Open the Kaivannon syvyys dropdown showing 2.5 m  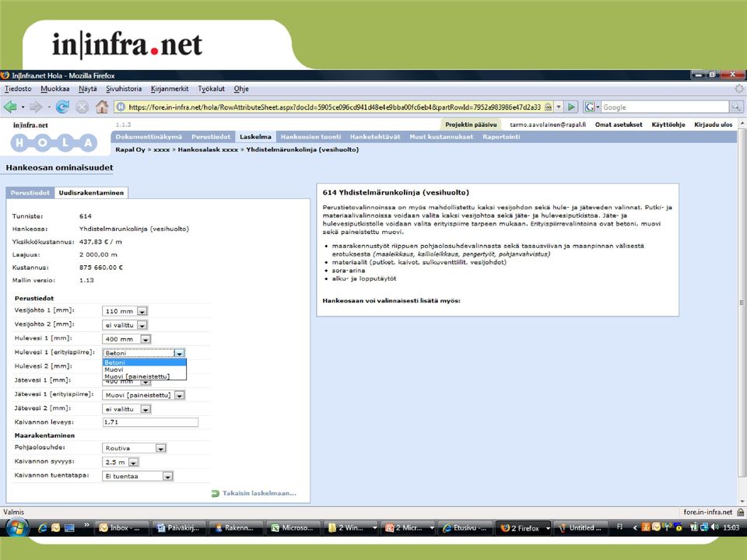[x=121, y=462]
